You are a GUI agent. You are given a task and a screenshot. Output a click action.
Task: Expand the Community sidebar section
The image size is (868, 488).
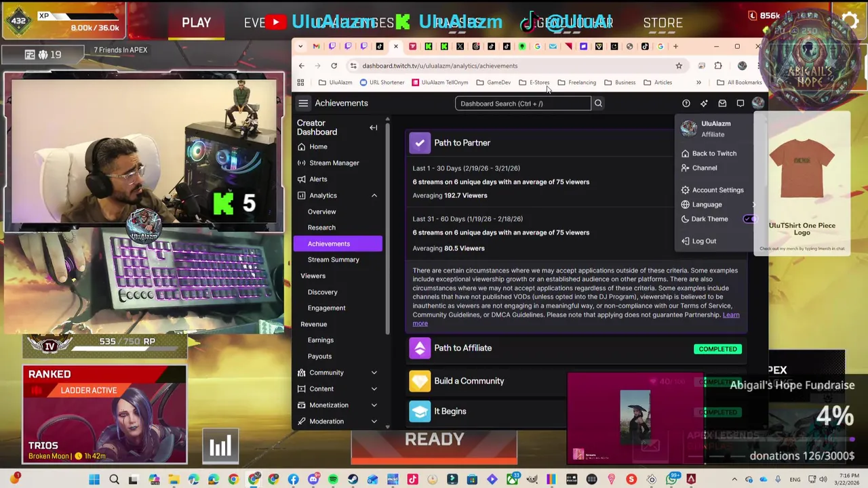click(374, 373)
